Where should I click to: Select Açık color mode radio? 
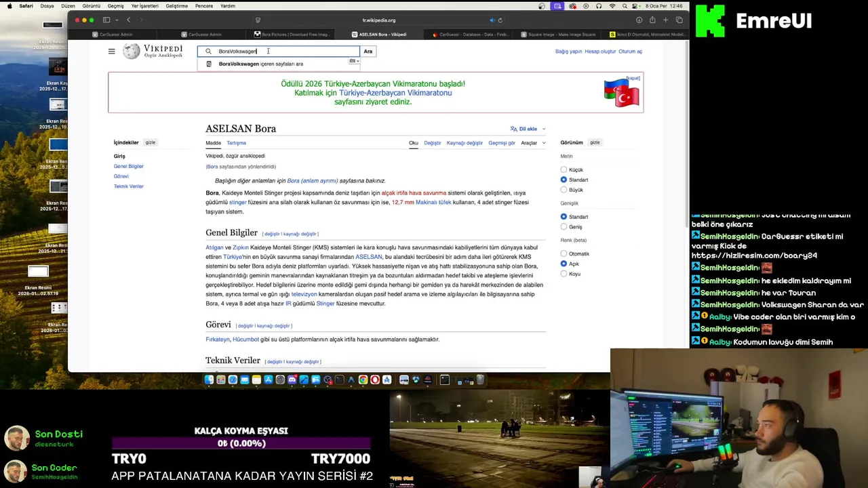point(564,264)
